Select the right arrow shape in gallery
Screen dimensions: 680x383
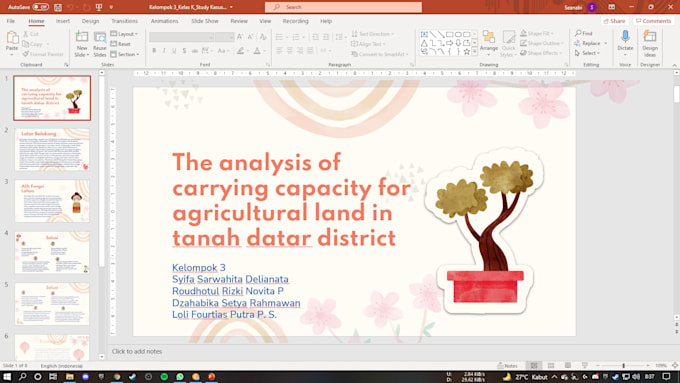pyautogui.click(x=450, y=43)
